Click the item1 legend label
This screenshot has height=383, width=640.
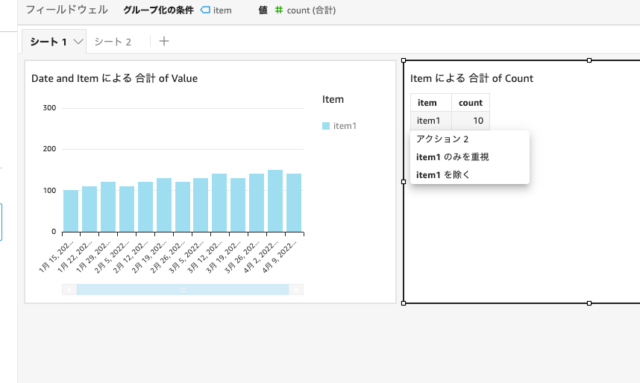pos(344,126)
